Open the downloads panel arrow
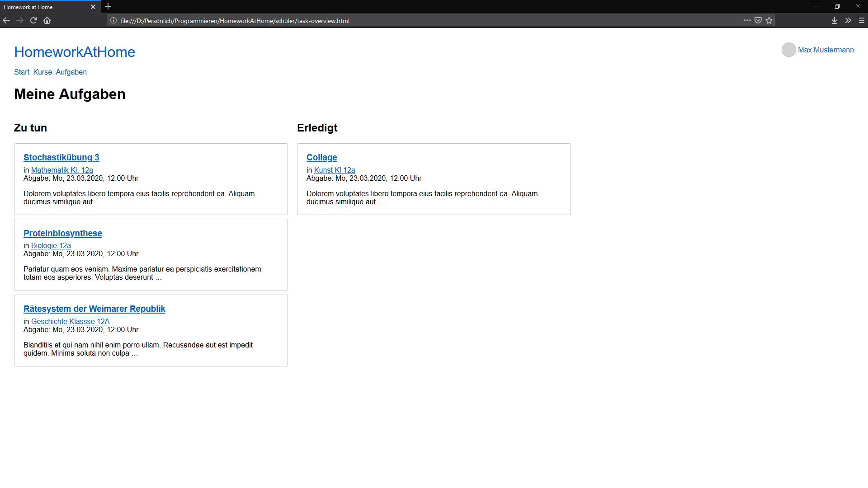This screenshot has width=868, height=488. tap(835, 20)
